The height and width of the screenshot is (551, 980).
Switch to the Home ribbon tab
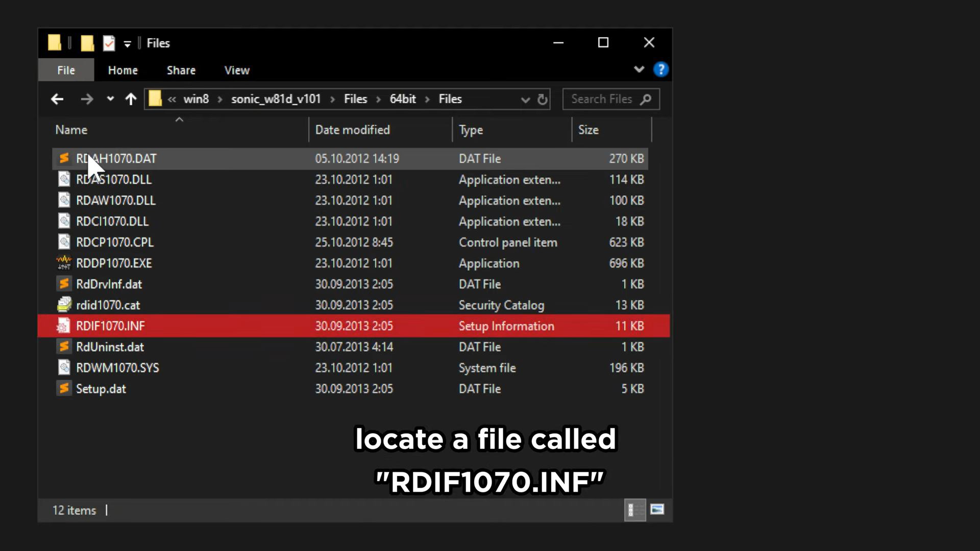point(123,70)
